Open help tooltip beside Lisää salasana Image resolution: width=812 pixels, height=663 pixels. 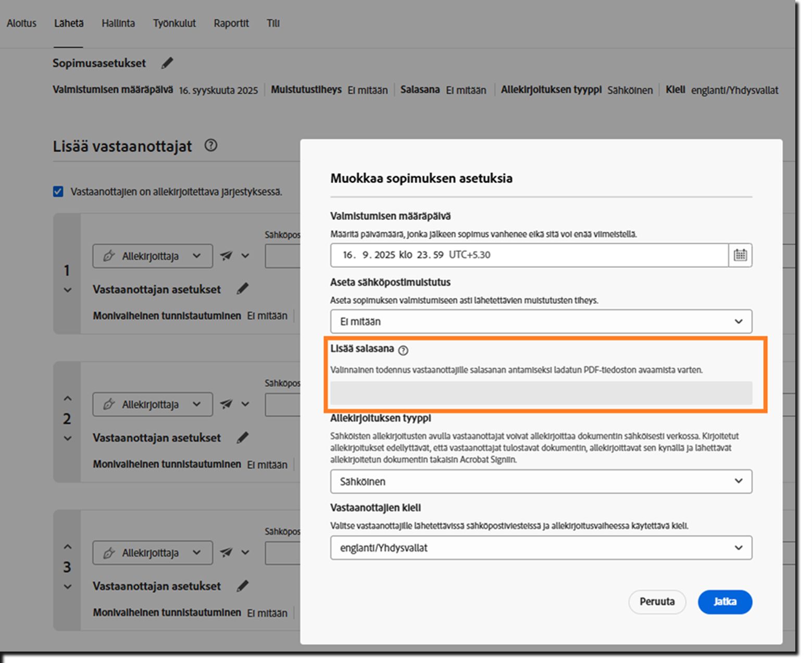click(403, 350)
